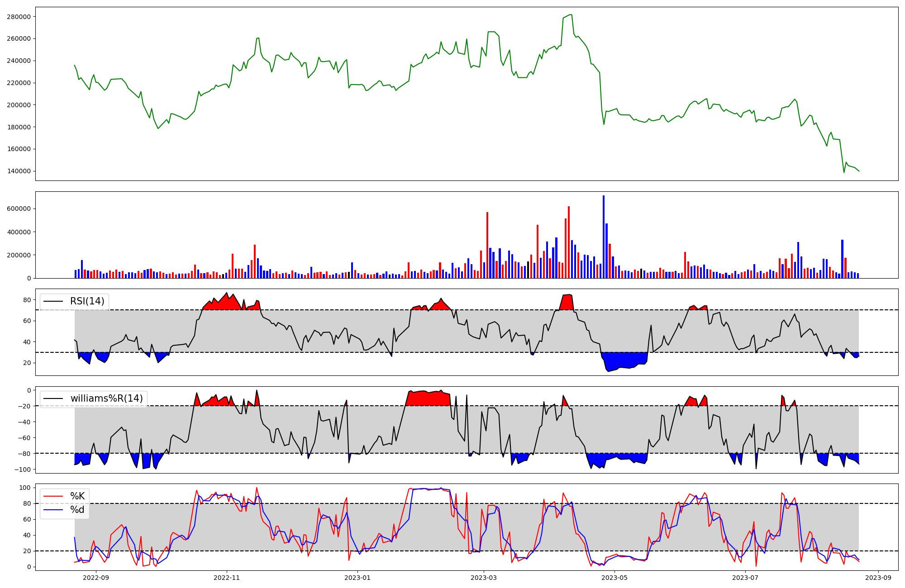
Task: Click the 280000 price axis label
Action: click(19, 17)
